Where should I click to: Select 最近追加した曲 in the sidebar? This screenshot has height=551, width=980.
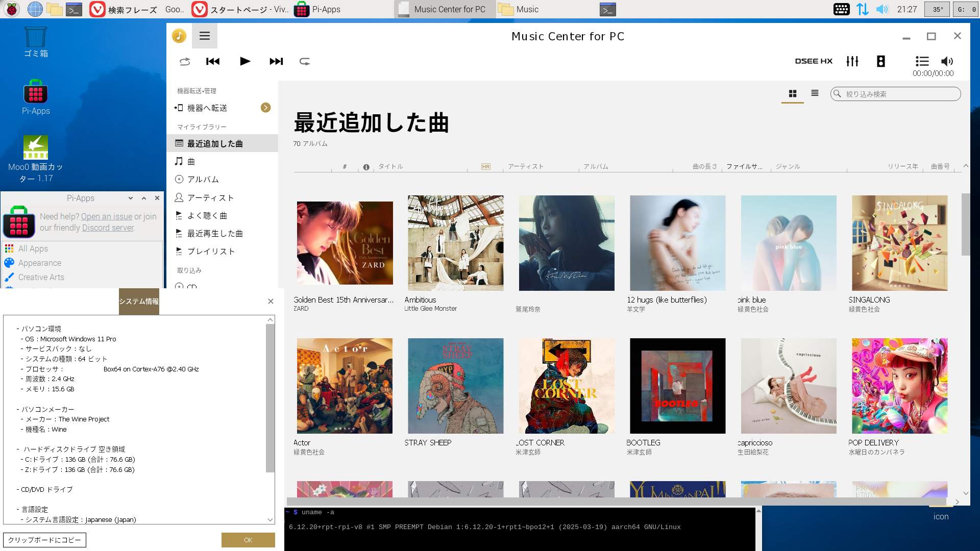(223, 143)
